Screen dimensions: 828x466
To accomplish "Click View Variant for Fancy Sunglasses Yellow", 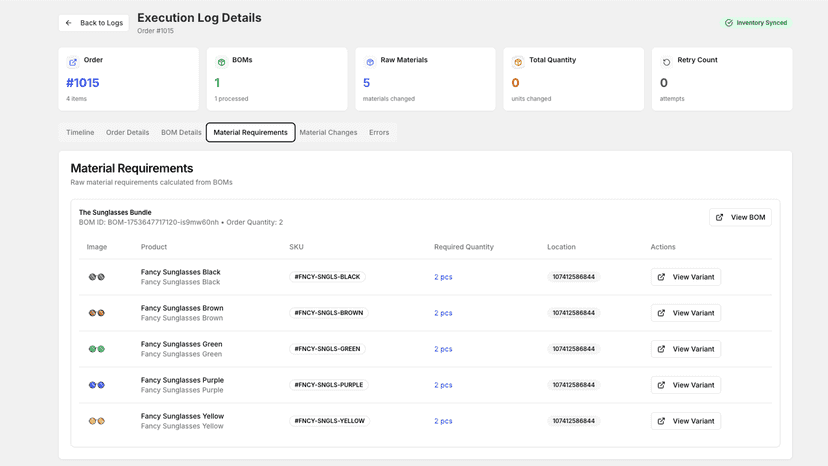I will pyautogui.click(x=685, y=421).
